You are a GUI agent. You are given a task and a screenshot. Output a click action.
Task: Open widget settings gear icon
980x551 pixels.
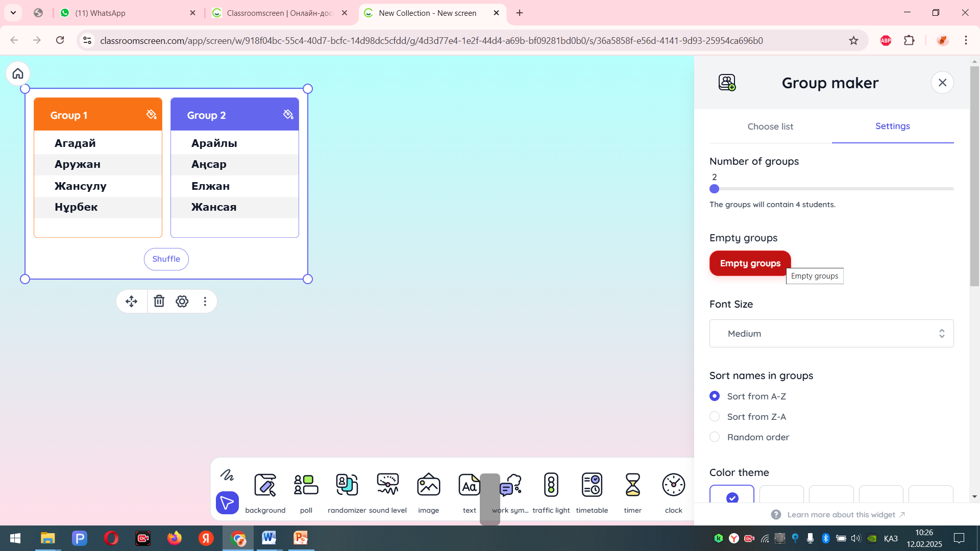click(x=182, y=302)
